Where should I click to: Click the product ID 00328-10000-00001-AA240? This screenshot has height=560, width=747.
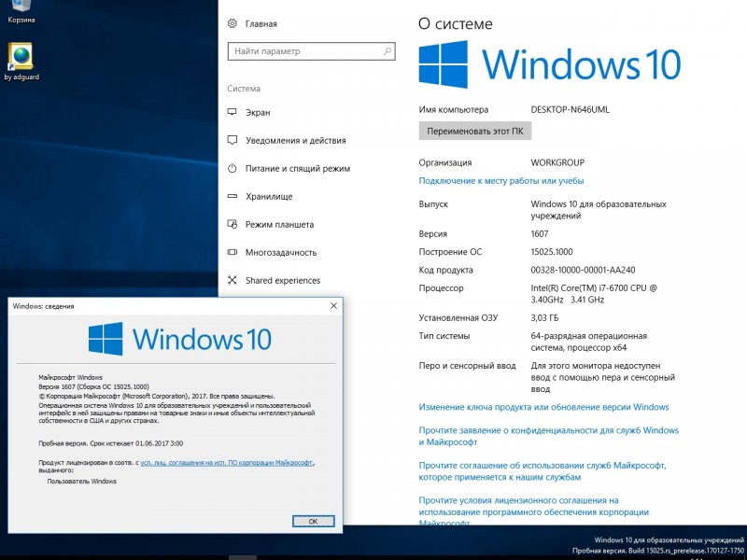pos(583,270)
